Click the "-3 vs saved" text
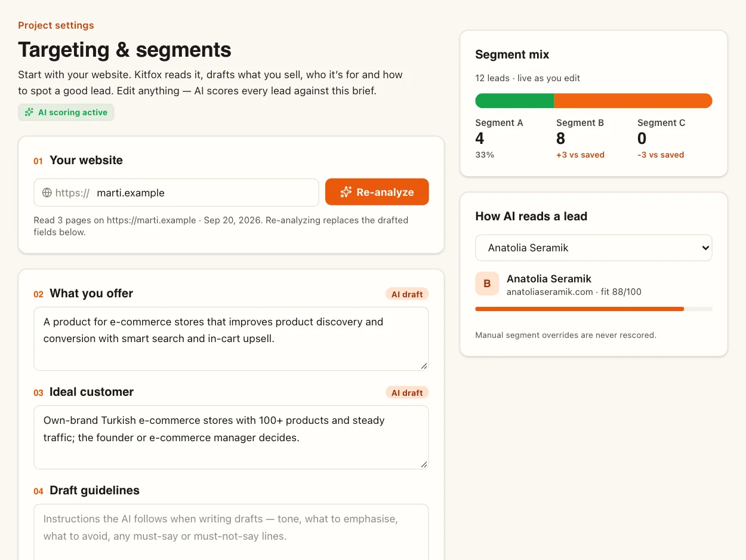This screenshot has width=746, height=560. (661, 155)
